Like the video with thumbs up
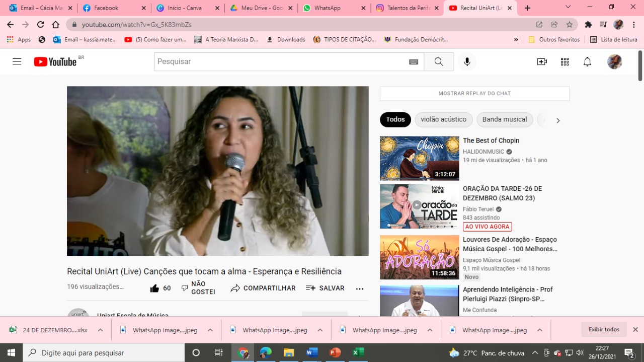Viewport: 644px width, 362px height. 155,288
